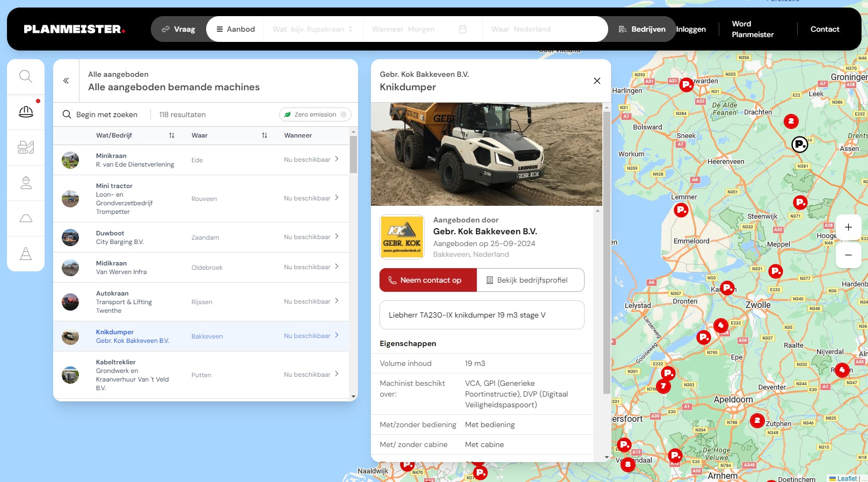This screenshot has height=482, width=868.
Task: Click scroll down arrow of list panel
Action: (x=353, y=396)
